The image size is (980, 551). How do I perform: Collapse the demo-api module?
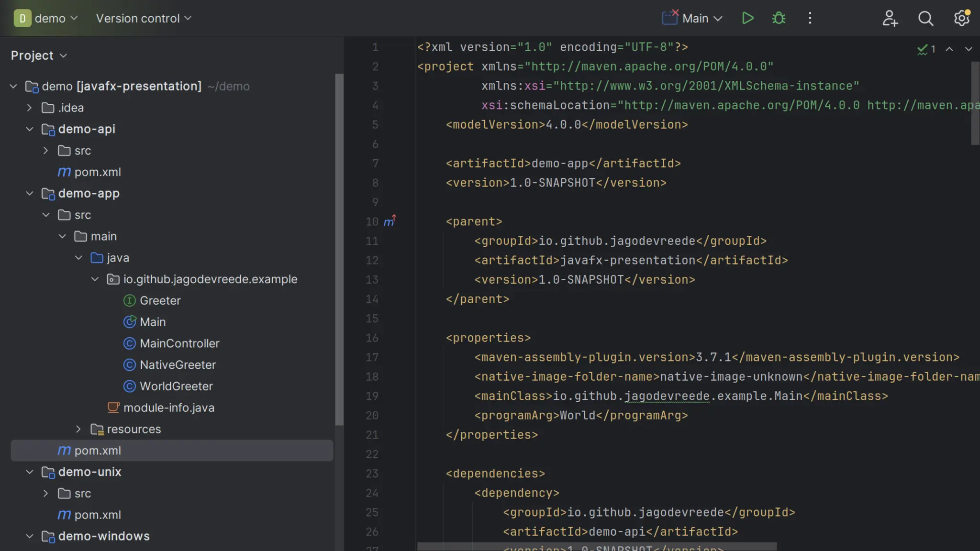point(29,129)
